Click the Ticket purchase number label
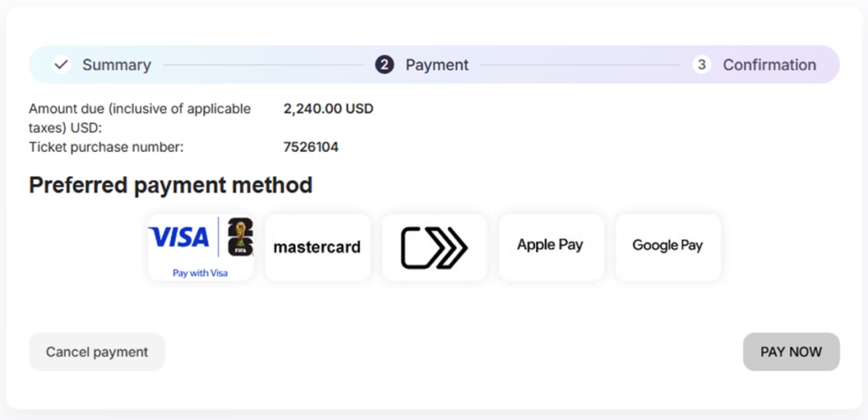This screenshot has height=420, width=868. point(106,147)
